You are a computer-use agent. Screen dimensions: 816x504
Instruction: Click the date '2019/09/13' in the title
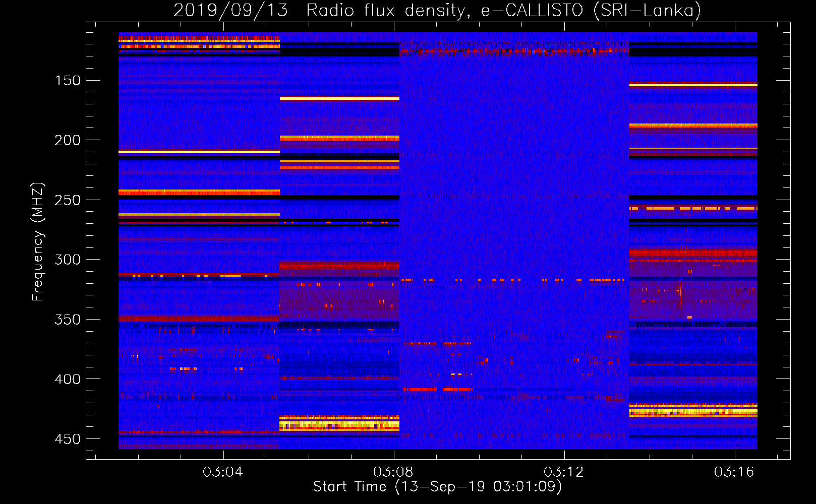231,10
